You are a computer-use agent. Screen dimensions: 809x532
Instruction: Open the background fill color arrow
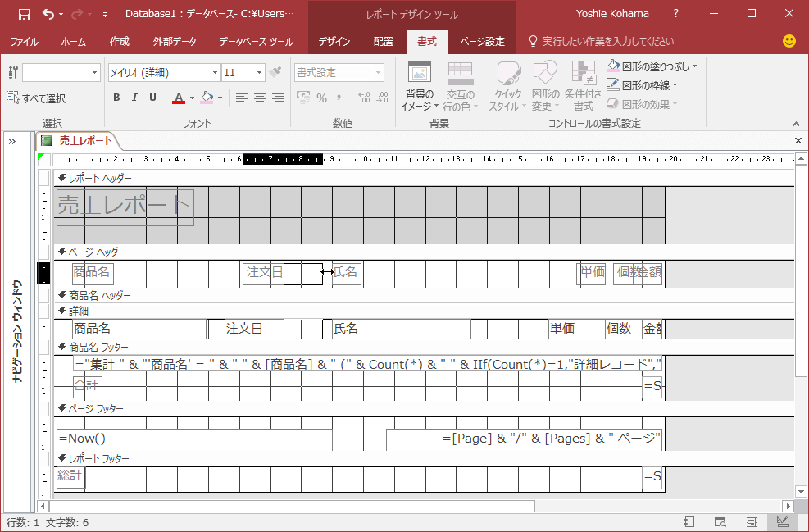click(220, 98)
